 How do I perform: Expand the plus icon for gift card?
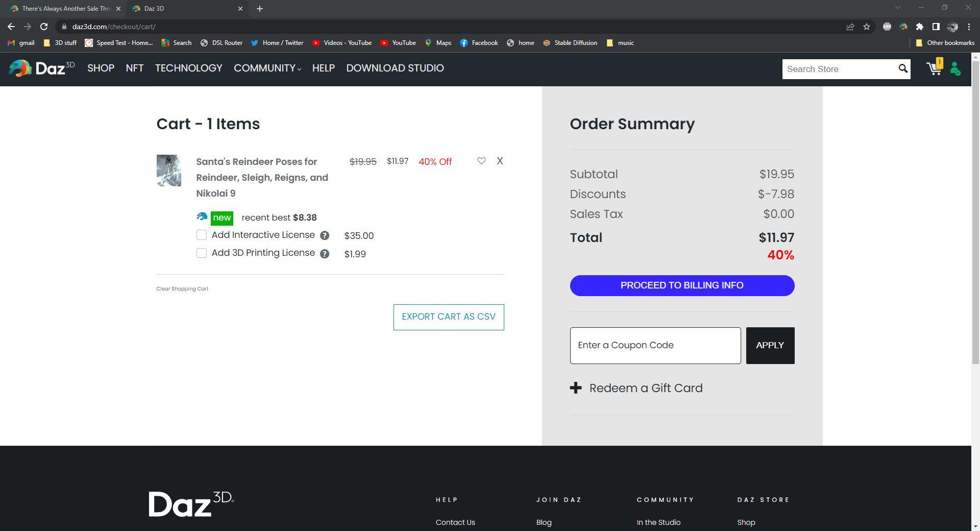tap(576, 388)
